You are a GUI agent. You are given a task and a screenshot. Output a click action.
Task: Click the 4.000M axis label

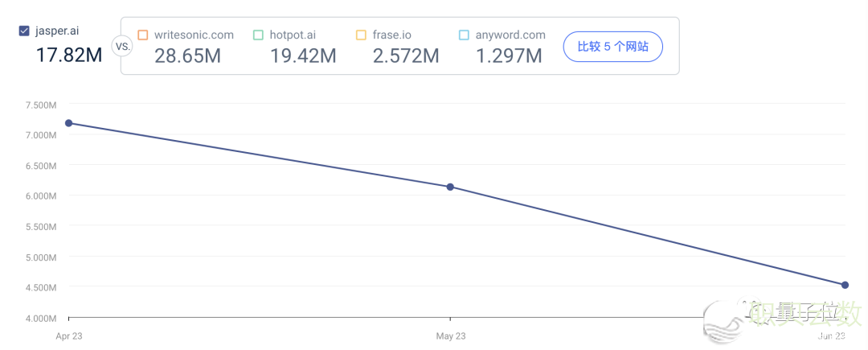[41, 319]
